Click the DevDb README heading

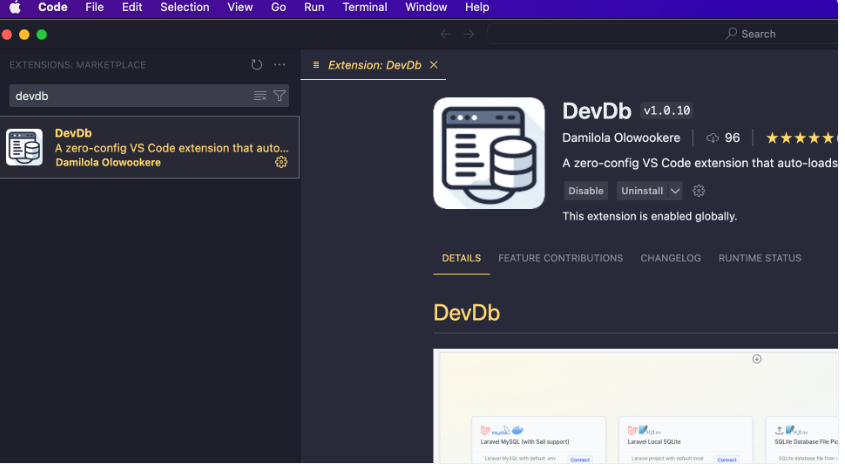(x=467, y=313)
